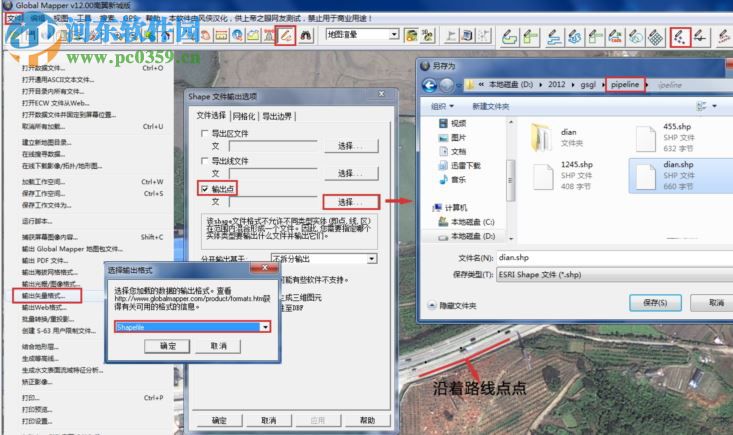Click Back arrow in Save As dialog
Viewport: 733px width, 435px height.
click(429, 85)
